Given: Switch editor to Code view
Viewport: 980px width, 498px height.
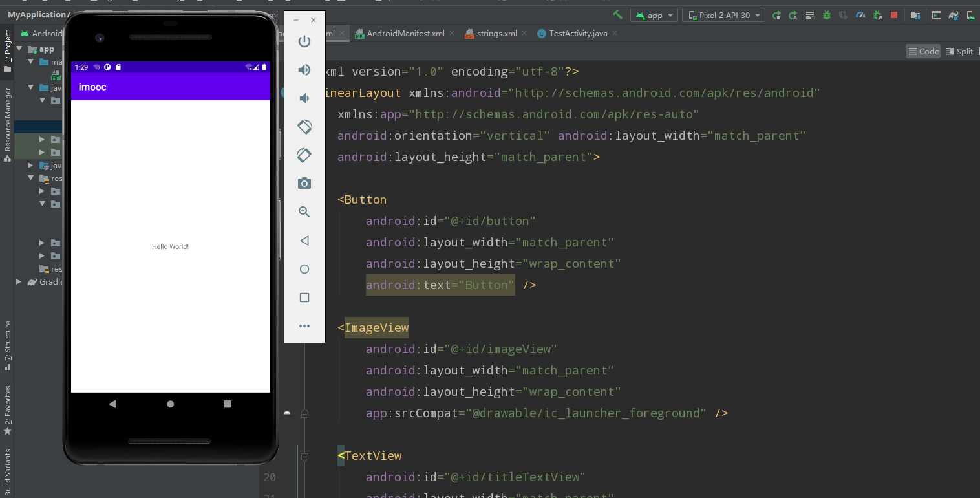Looking at the screenshot, I should [x=923, y=52].
